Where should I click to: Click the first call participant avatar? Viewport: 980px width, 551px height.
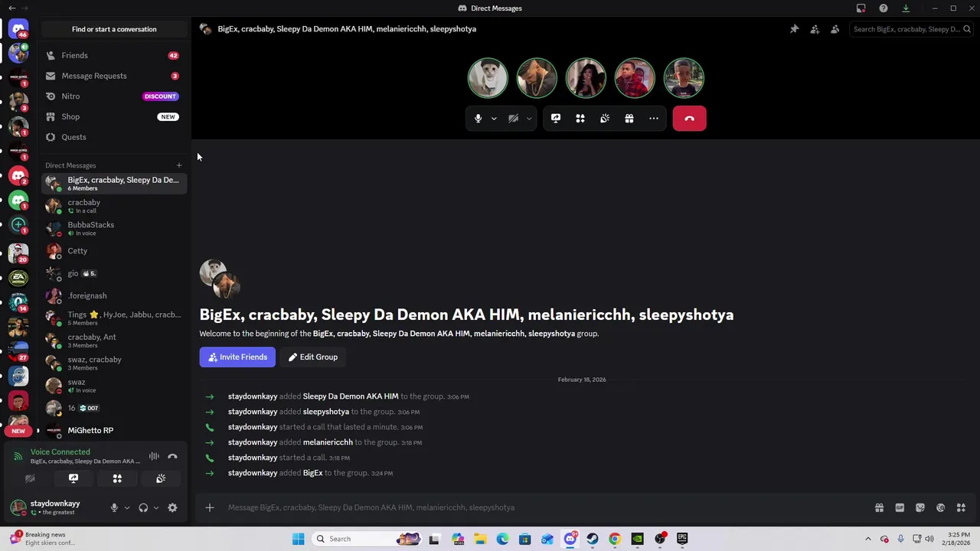(x=488, y=78)
